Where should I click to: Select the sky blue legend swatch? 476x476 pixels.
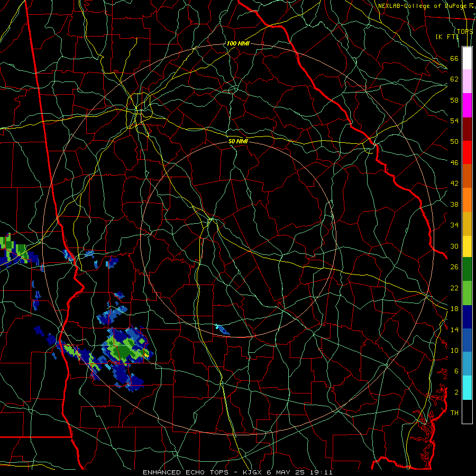coord(467,363)
